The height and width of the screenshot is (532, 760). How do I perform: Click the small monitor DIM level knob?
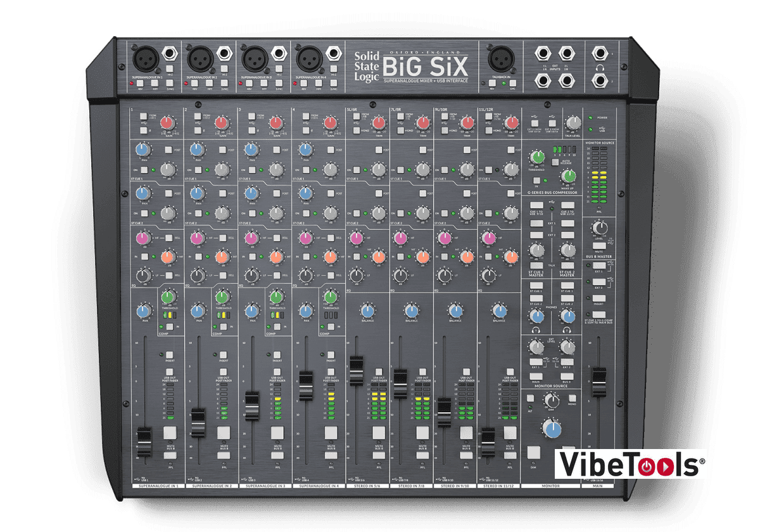pyautogui.click(x=553, y=400)
